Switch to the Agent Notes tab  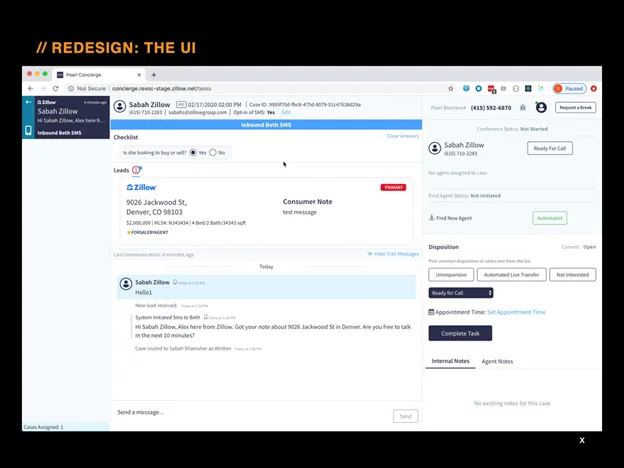tap(497, 361)
